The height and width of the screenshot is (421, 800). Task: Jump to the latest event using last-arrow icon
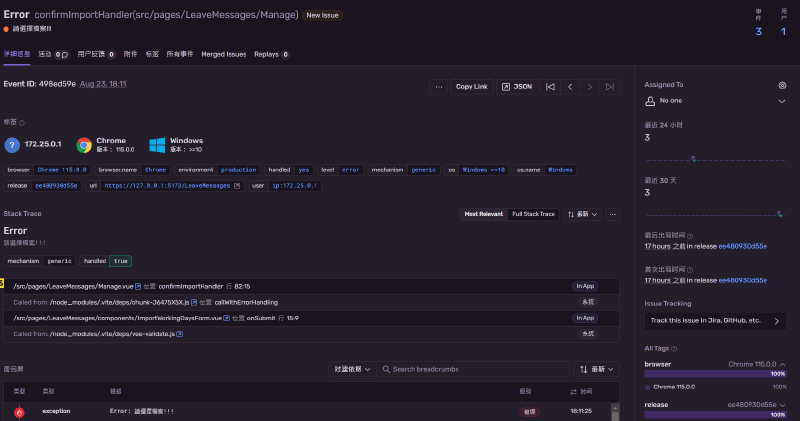pos(610,87)
